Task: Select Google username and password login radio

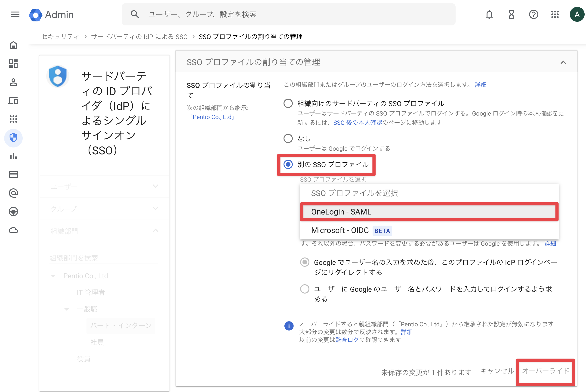Action: [305, 289]
